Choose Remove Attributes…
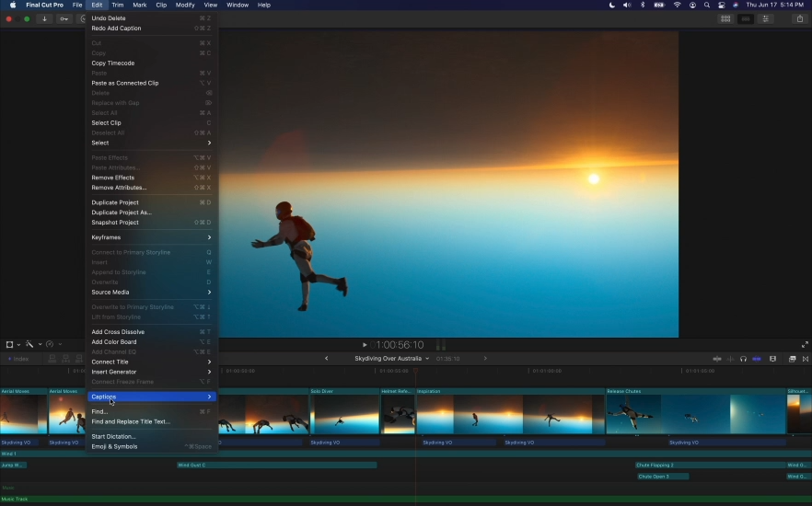Screen dimensions: 812x506 pyautogui.click(x=151, y=188)
